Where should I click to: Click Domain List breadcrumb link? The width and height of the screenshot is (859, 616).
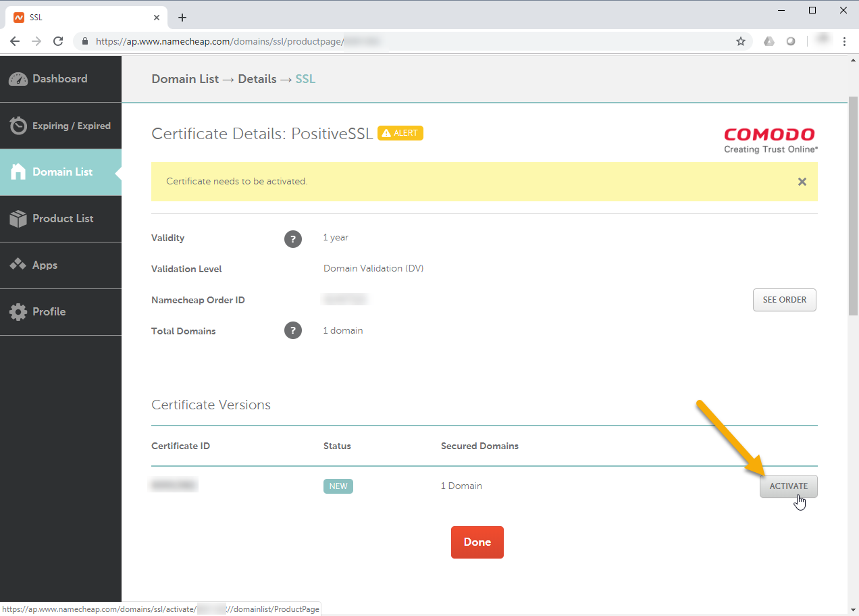click(x=185, y=79)
